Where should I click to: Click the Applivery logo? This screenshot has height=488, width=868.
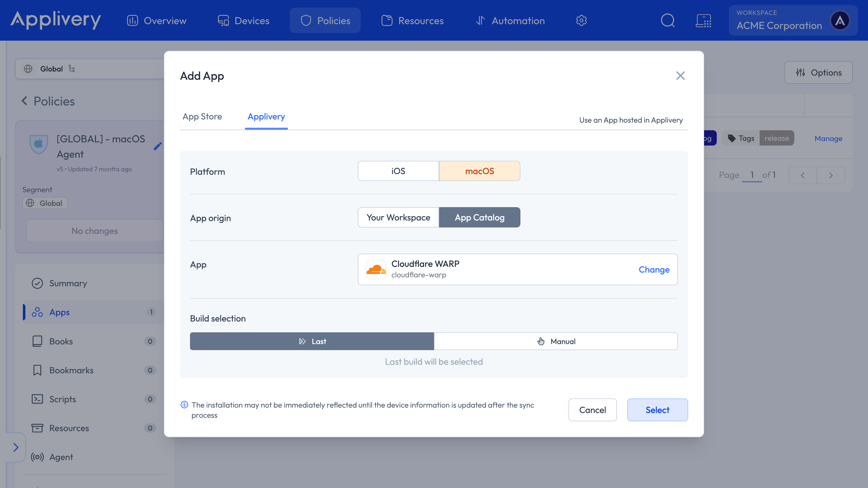[x=56, y=20]
